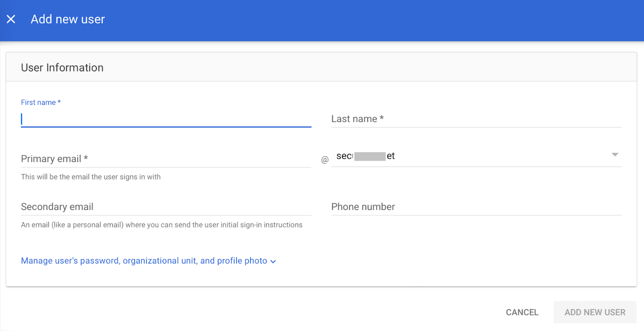
Task: Focus the Last name input
Action: coord(476,119)
